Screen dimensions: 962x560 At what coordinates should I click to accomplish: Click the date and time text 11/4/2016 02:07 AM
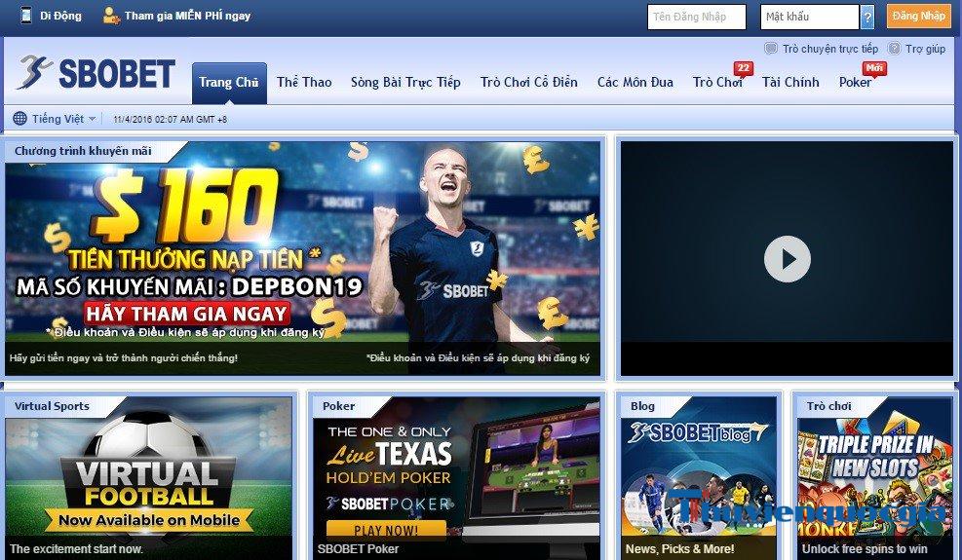170,120
